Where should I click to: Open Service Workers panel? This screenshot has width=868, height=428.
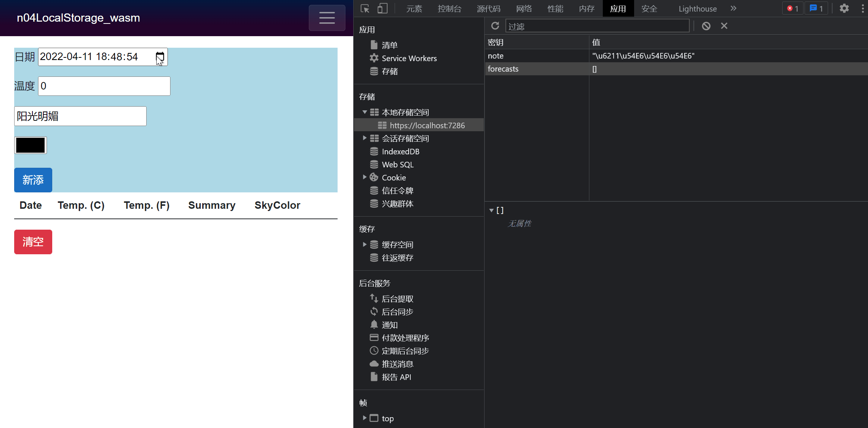[409, 58]
